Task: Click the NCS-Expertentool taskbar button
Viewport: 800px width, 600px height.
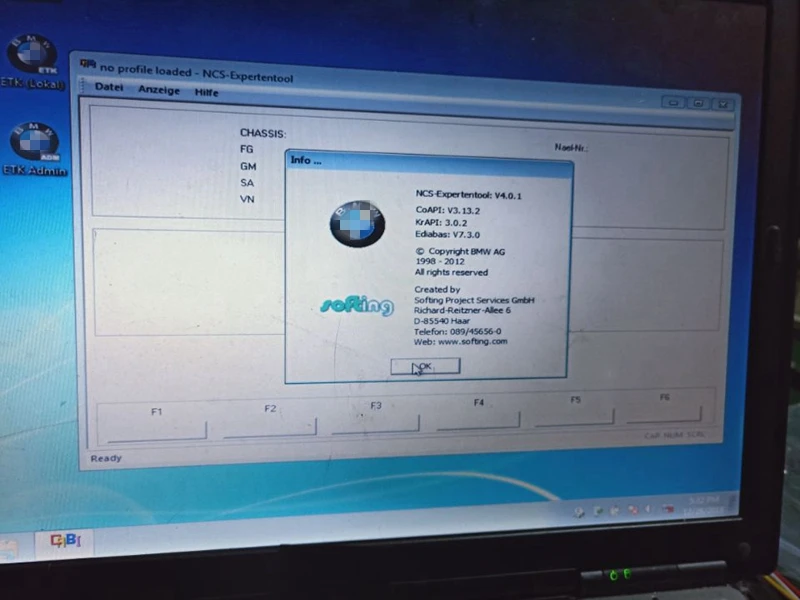Action: [64, 541]
